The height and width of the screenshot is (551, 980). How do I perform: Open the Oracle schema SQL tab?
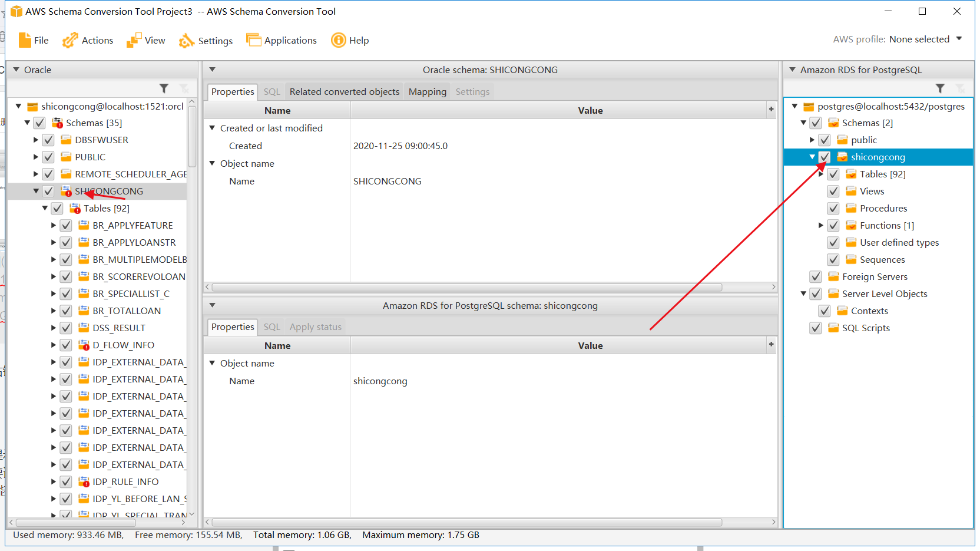point(272,92)
